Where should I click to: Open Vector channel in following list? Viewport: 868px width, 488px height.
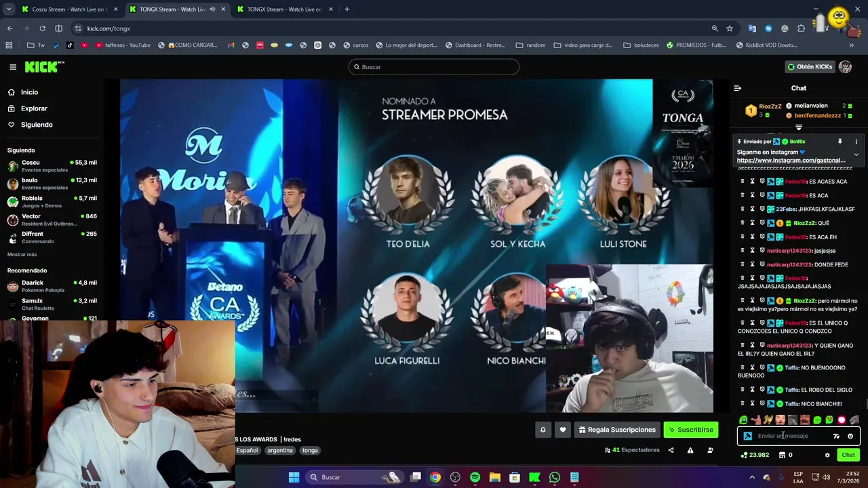point(52,220)
